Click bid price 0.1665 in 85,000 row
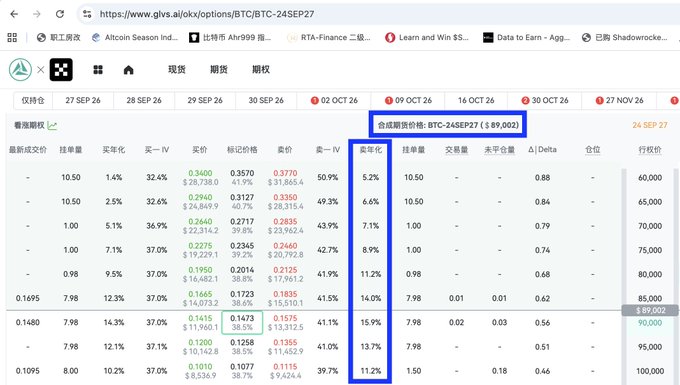680x385 pixels. [200, 294]
